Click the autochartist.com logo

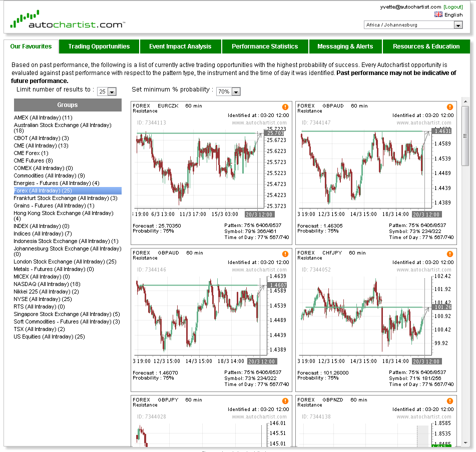click(x=67, y=20)
